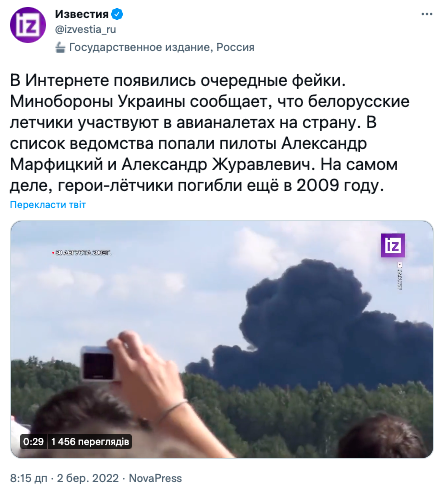Click the iz watermark logo in video
This screenshot has height=493, width=446.
pos(393,245)
